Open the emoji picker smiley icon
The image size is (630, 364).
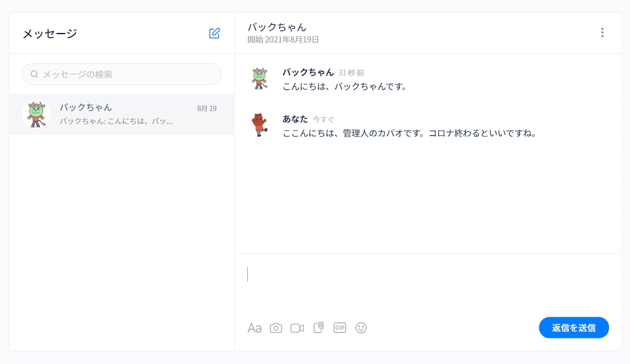[x=361, y=328]
